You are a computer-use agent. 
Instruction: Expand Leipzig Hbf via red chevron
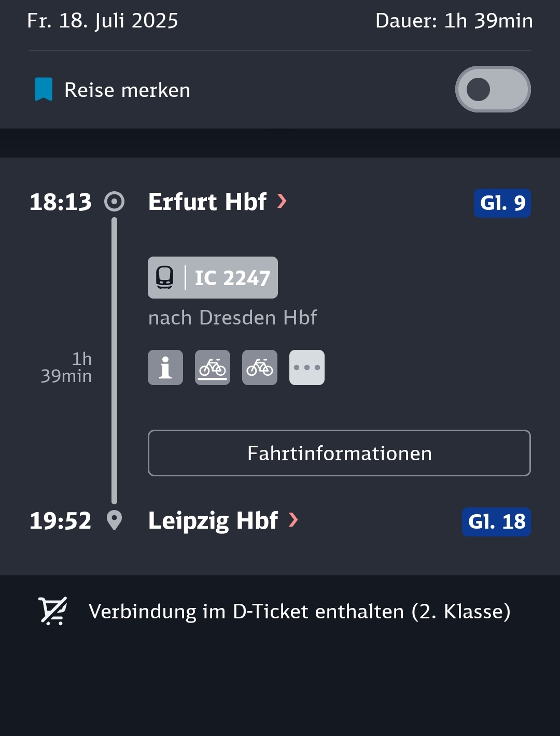(293, 519)
